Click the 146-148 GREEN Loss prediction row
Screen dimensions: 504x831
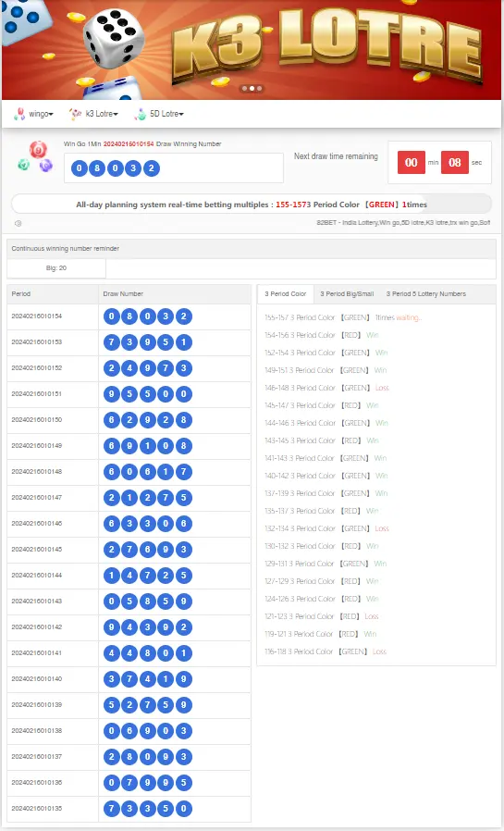[x=326, y=388]
